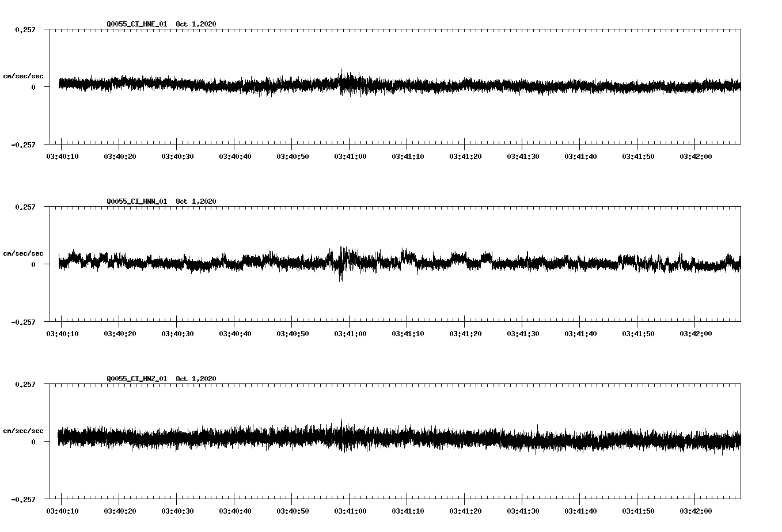Click the Oct 1,2020 date beside HNE title
Screen dimensions: 782x532
coord(196,25)
